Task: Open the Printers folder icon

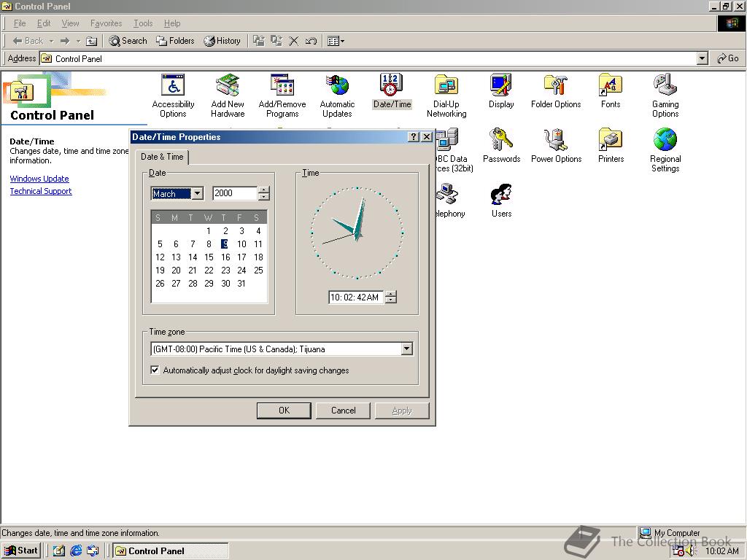Action: pos(611,146)
